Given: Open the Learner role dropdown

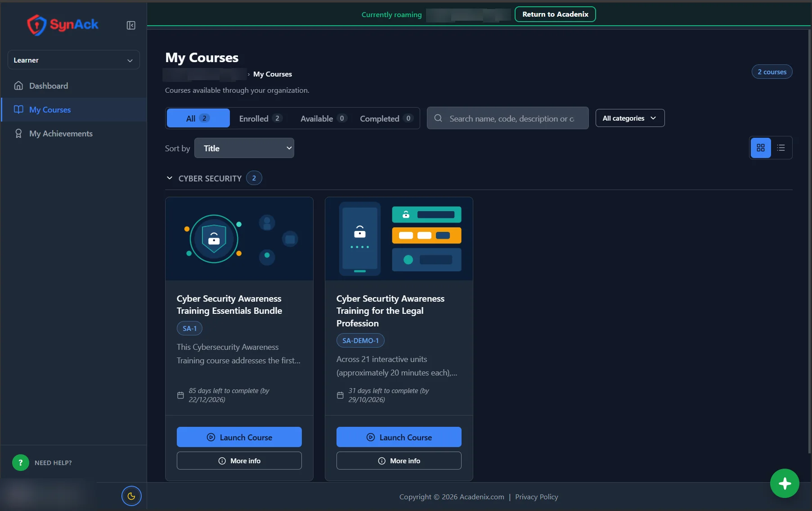Looking at the screenshot, I should pyautogui.click(x=74, y=60).
